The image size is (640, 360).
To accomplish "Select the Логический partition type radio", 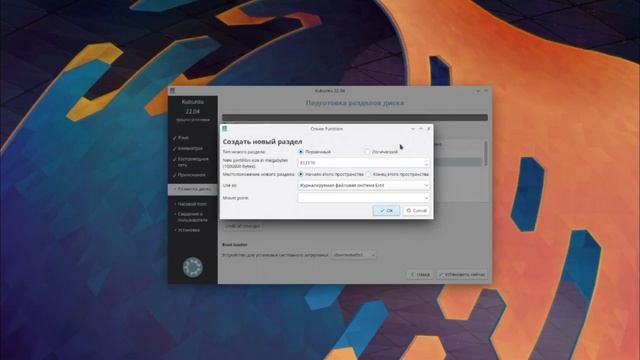I will (367, 151).
